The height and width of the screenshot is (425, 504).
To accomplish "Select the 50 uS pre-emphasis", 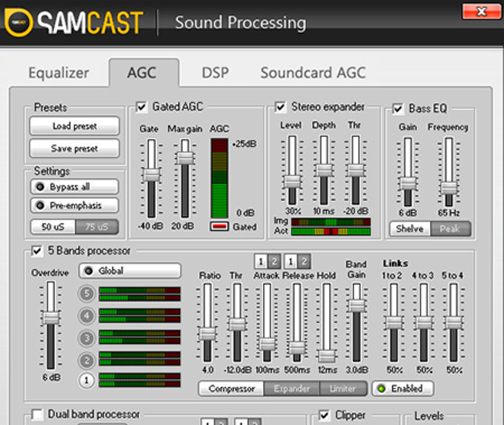I will tap(53, 227).
